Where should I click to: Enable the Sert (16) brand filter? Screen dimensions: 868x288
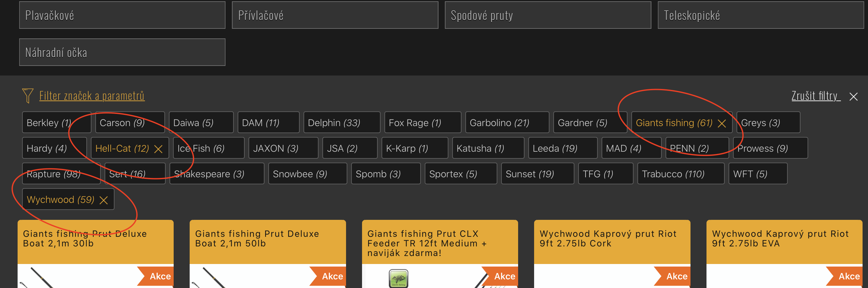click(x=135, y=174)
